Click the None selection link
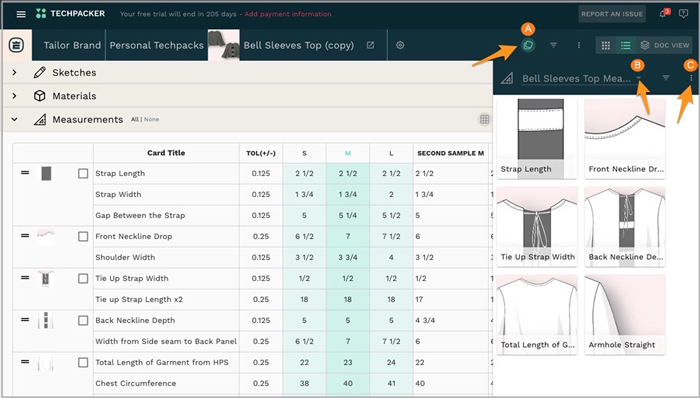700x398 pixels. [x=151, y=119]
